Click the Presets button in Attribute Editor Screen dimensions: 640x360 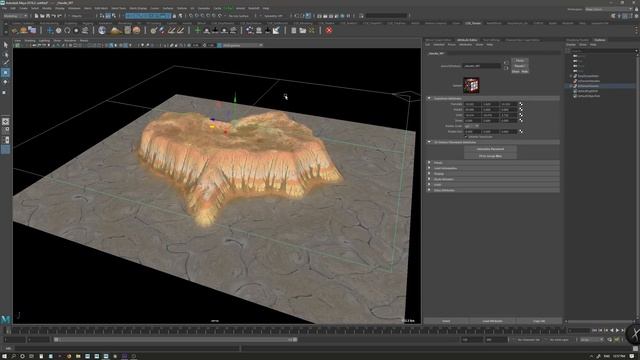[x=520, y=66]
